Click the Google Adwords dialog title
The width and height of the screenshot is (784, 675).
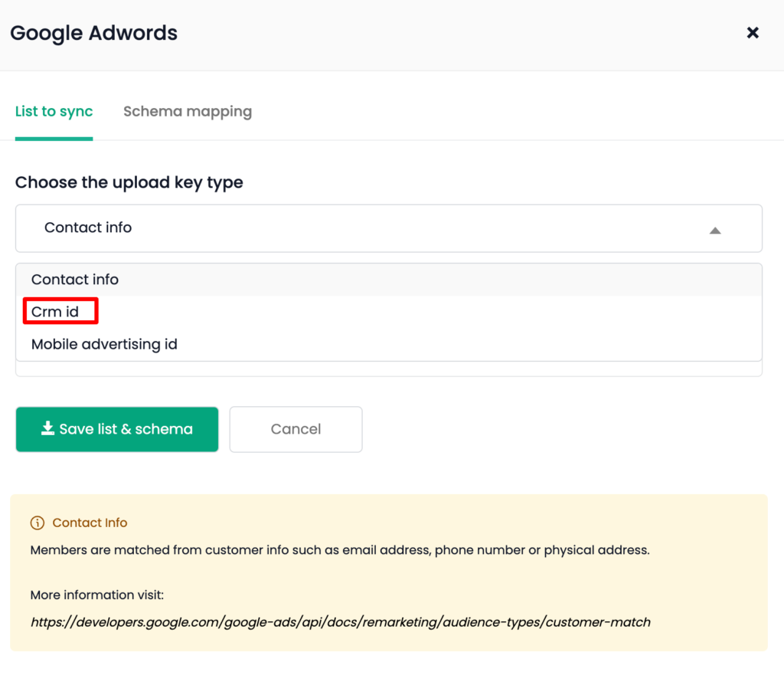pyautogui.click(x=93, y=34)
